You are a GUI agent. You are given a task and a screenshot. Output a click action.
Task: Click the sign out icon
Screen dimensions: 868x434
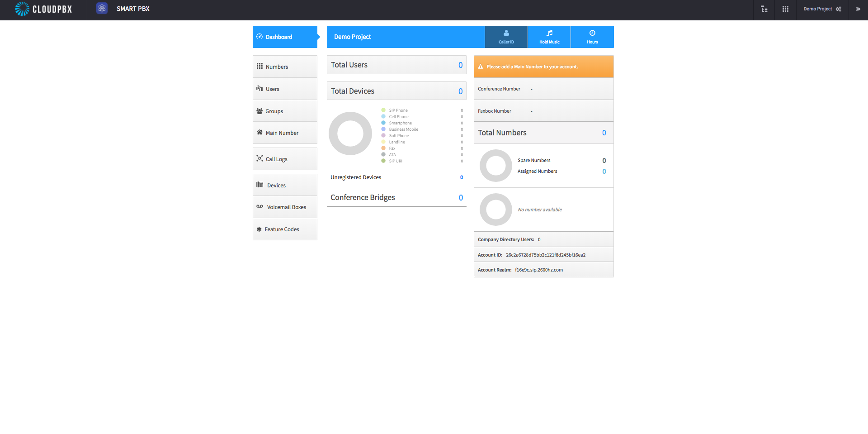point(858,9)
